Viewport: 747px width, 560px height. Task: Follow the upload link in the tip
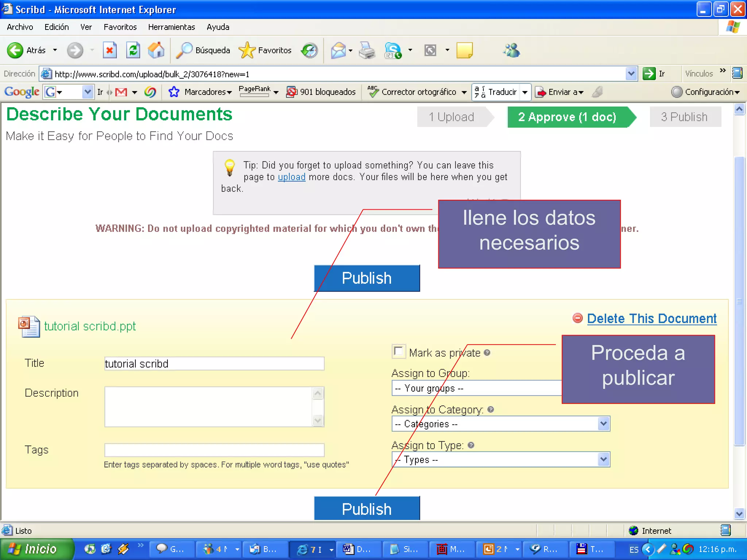click(291, 177)
